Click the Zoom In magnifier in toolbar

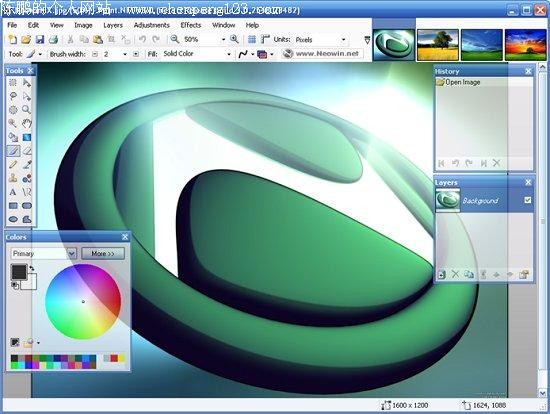[x=234, y=39]
